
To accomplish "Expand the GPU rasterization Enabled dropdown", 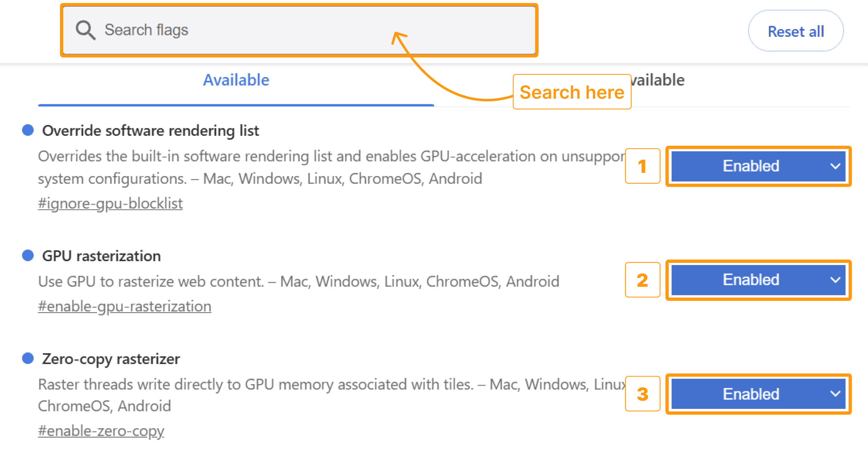I will 758,280.
